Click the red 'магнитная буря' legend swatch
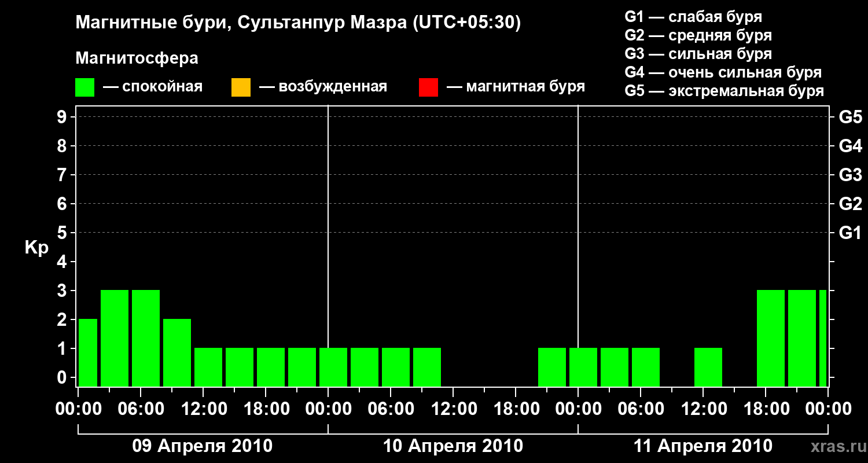 point(428,87)
